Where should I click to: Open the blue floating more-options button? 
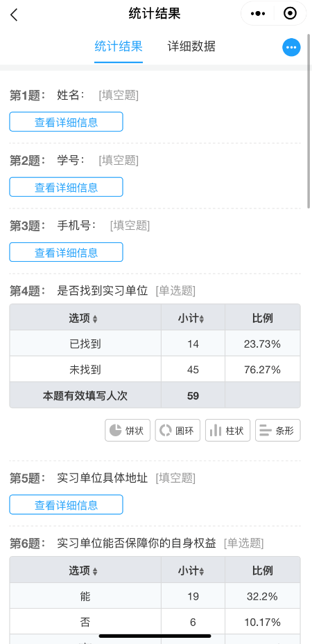click(291, 47)
